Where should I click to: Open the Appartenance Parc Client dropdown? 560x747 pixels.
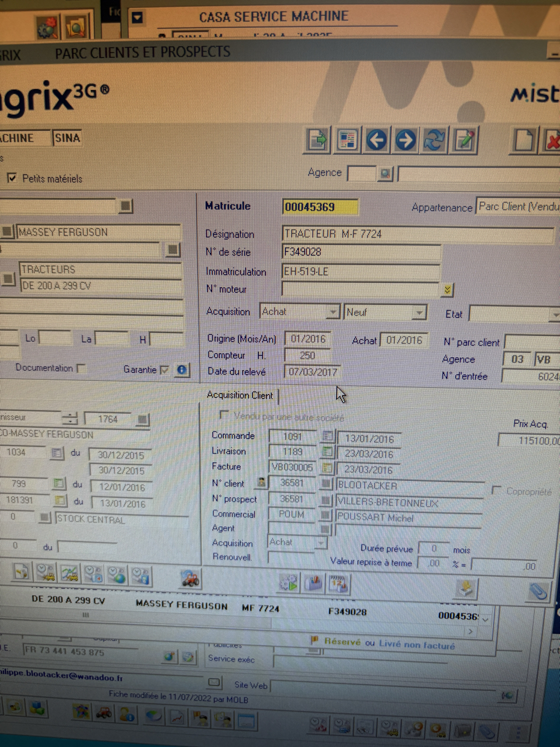point(518,206)
